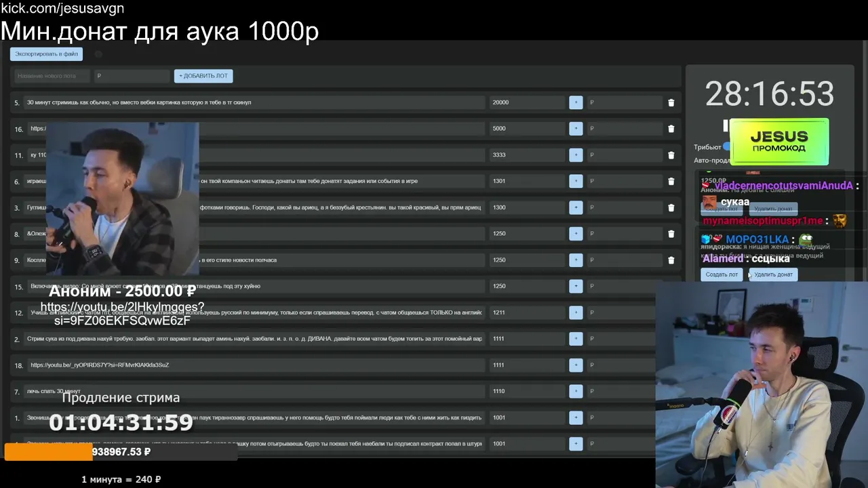Image resolution: width=868 pixels, height=488 pixels.
Task: Click the plus icon for lot 3
Action: tap(576, 207)
